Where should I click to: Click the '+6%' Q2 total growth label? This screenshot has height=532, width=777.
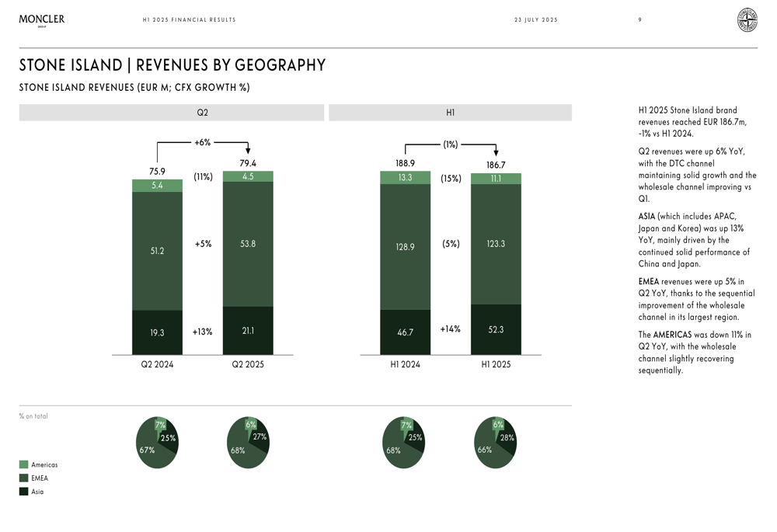click(x=202, y=143)
